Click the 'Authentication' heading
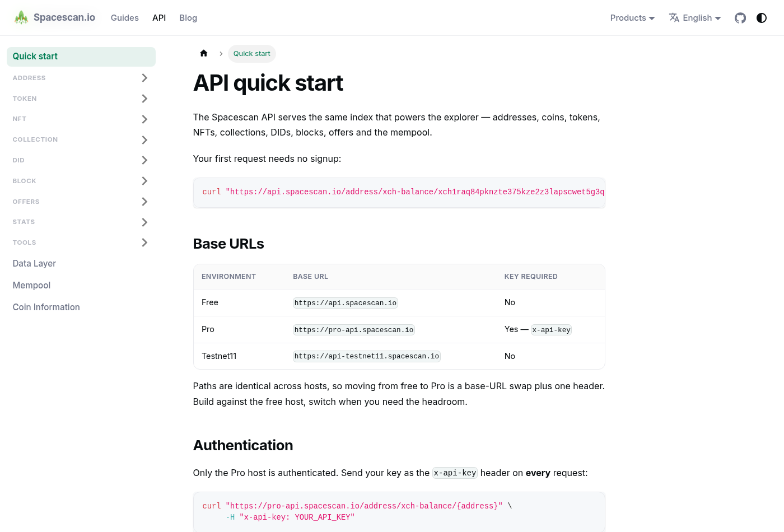This screenshot has height=532, width=784. click(243, 445)
